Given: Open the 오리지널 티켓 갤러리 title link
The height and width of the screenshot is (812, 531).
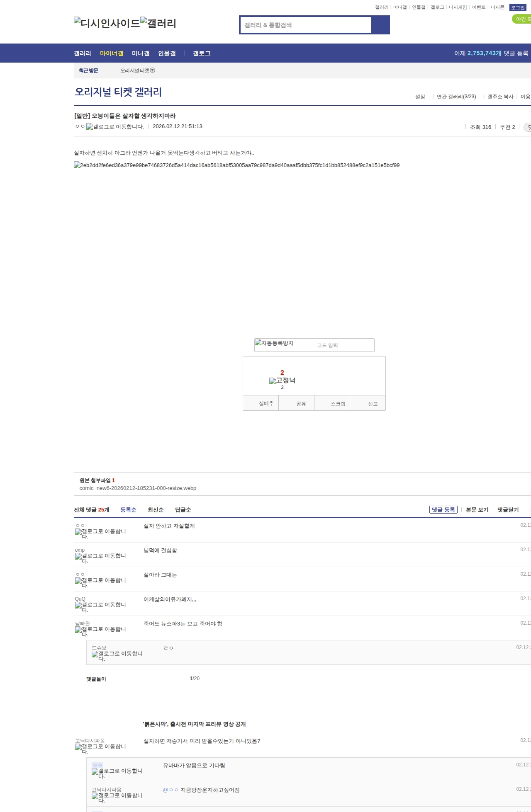Looking at the screenshot, I should click(x=118, y=92).
